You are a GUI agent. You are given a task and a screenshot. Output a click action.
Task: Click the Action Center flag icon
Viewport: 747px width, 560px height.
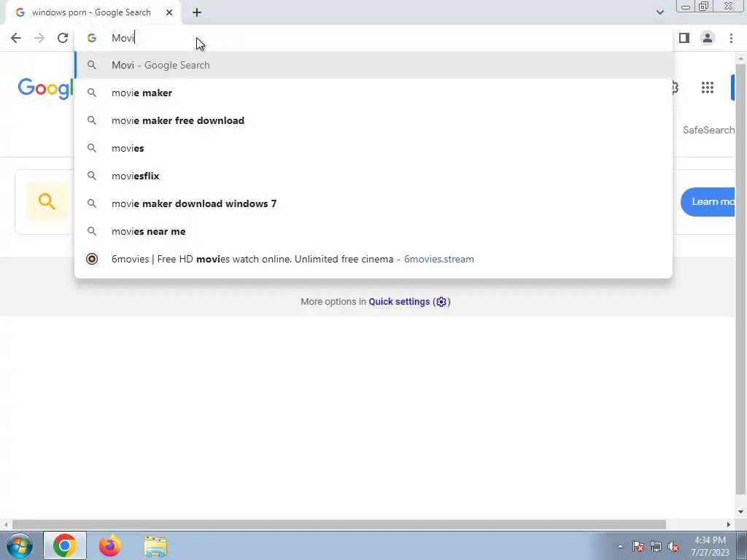638,546
